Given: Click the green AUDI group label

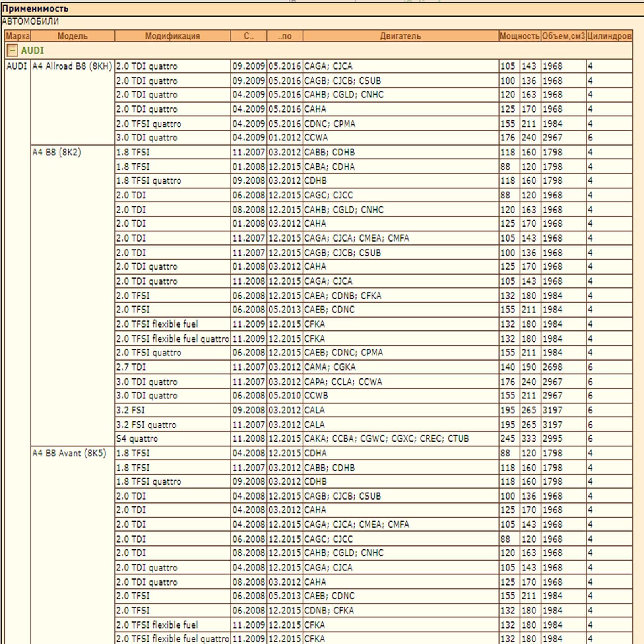Looking at the screenshot, I should (32, 51).
